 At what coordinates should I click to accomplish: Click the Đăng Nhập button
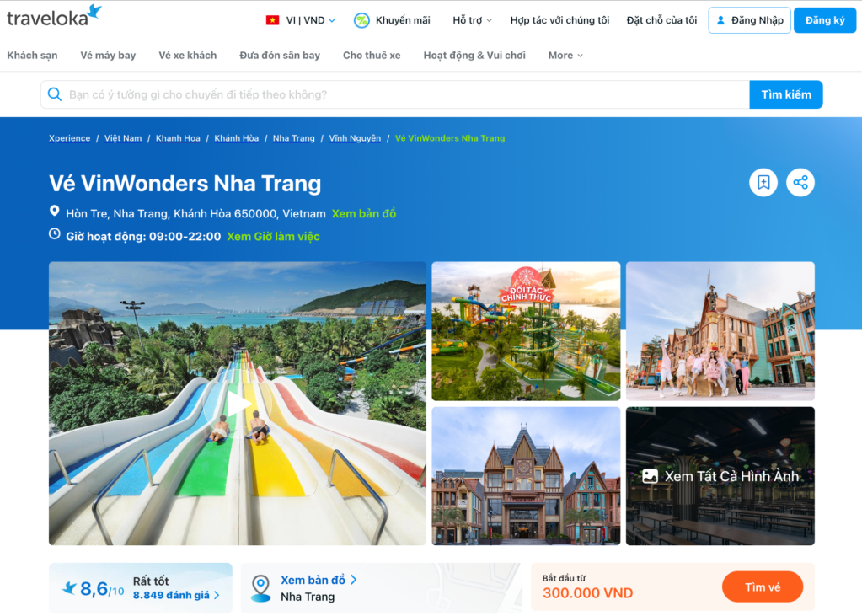(749, 20)
